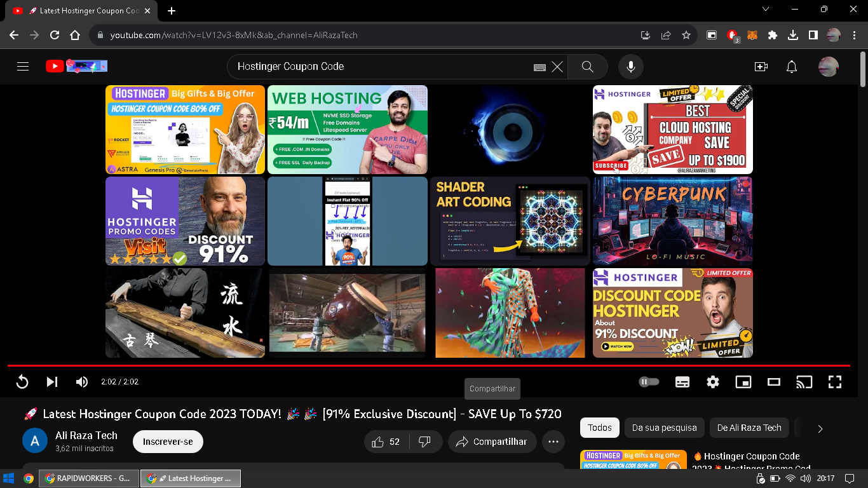
Task: Subscribe with Inscrever-se button
Action: click(168, 442)
